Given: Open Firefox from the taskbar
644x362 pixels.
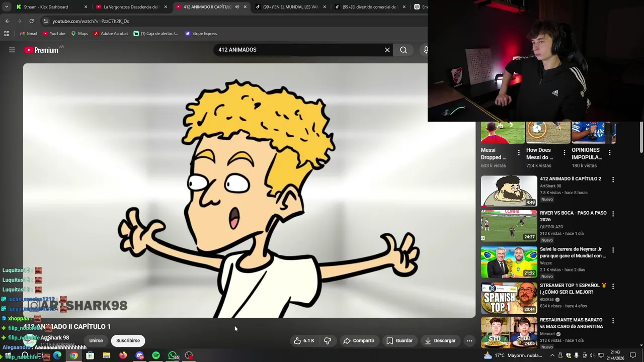Looking at the screenshot, I should [x=123, y=355].
